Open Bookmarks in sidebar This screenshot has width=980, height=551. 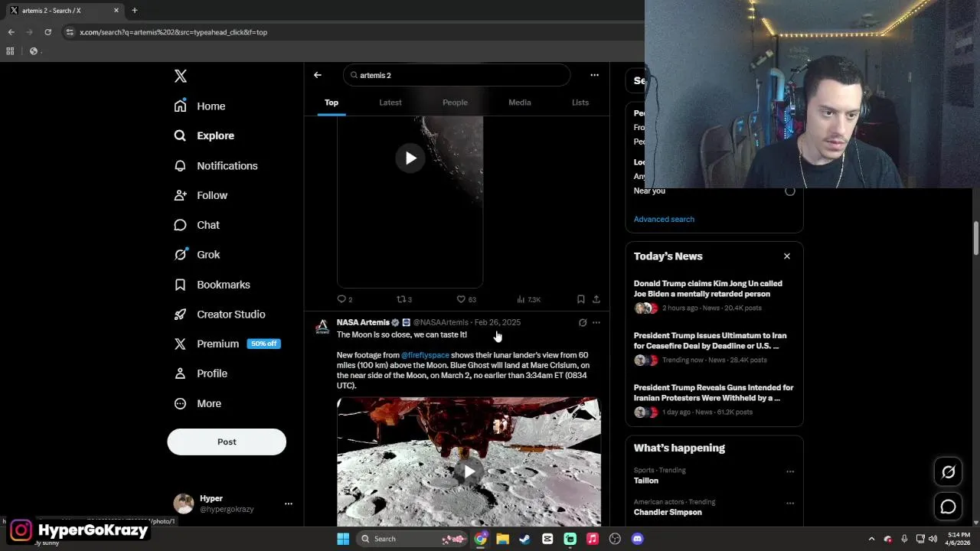[212, 285]
